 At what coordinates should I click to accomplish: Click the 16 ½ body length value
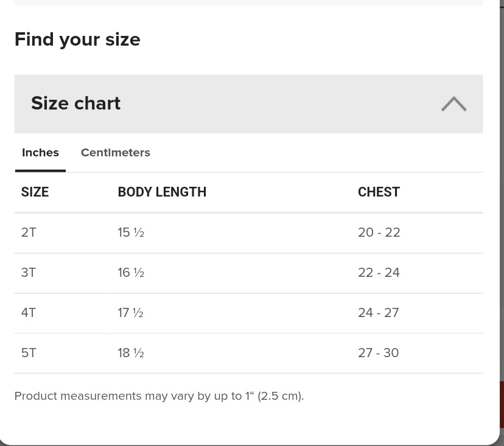click(x=131, y=273)
